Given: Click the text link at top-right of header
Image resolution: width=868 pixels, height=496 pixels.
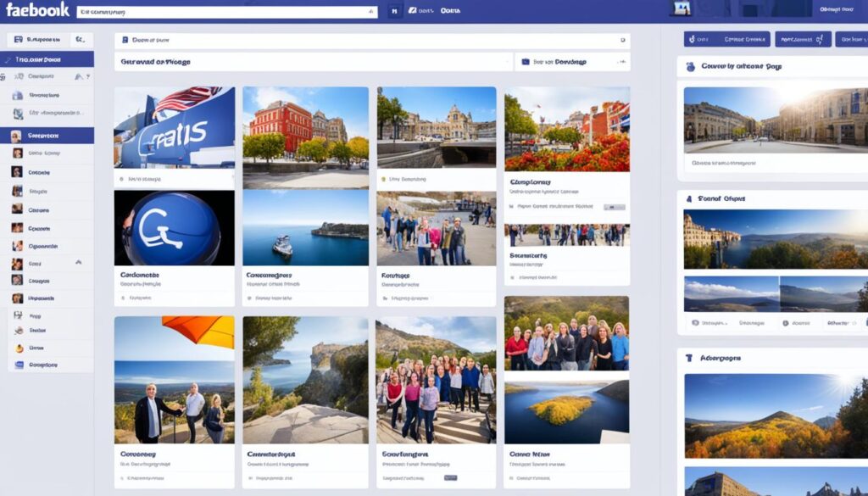Looking at the screenshot, I should click(x=836, y=9).
